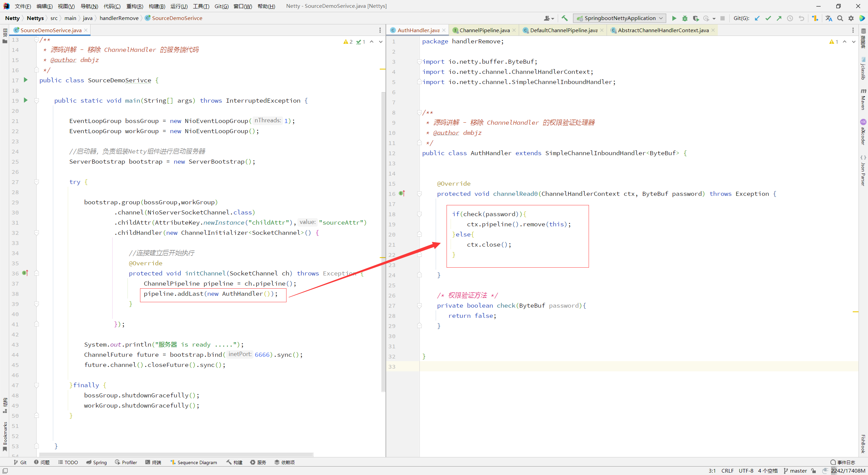Open the user account dropdown

point(549,18)
